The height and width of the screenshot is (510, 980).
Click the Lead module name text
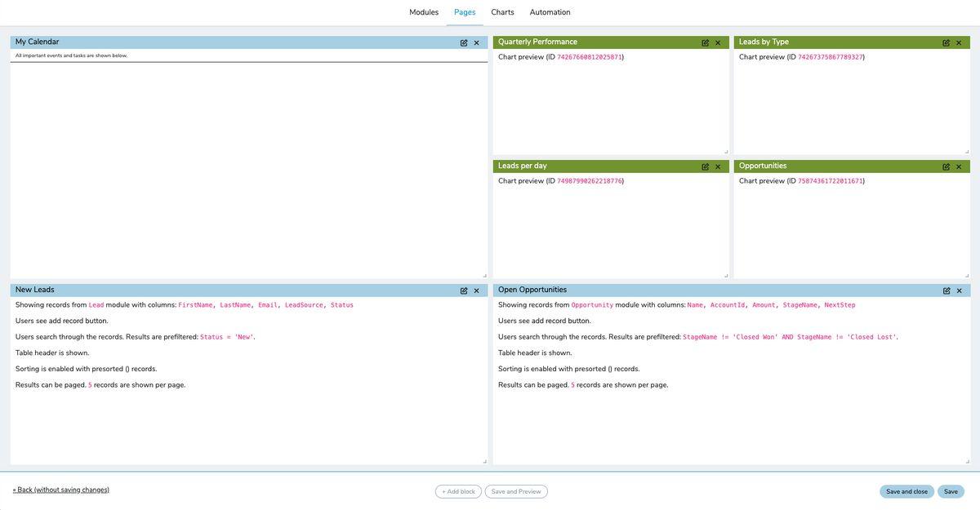pos(96,305)
